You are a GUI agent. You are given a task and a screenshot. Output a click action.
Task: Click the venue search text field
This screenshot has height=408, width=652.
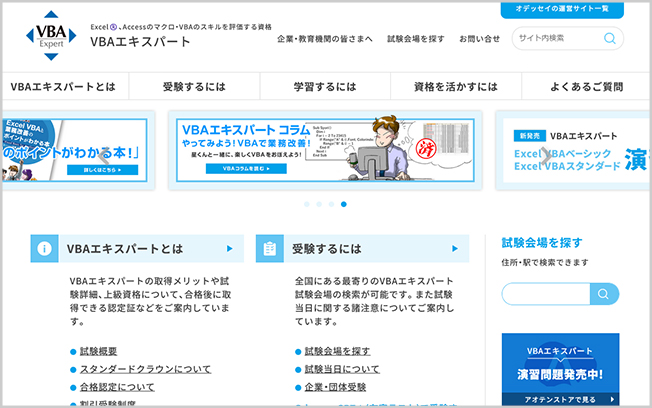coord(546,294)
